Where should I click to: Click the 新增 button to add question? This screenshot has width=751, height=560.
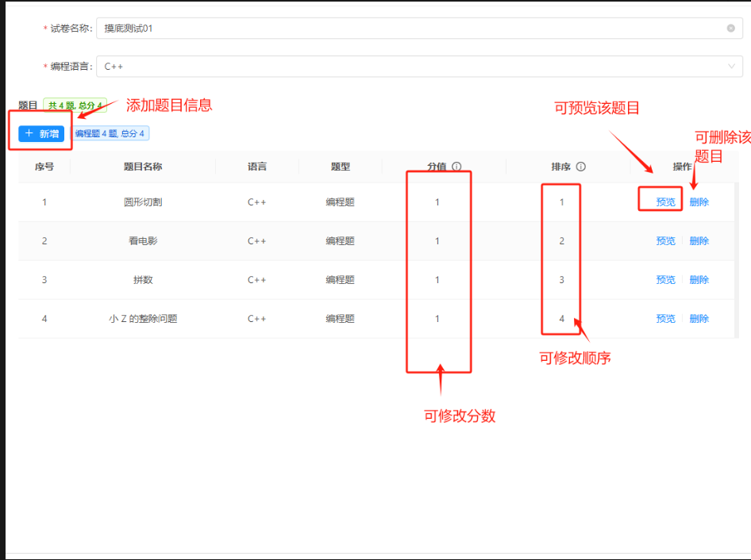pyautogui.click(x=41, y=133)
